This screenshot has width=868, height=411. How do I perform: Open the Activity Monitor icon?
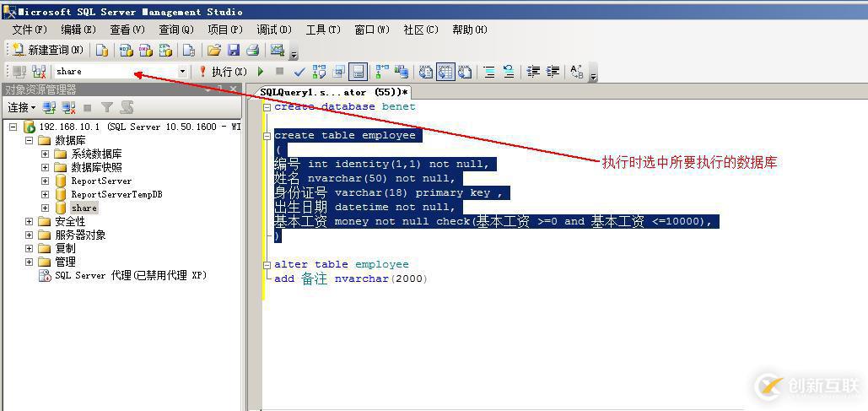tap(278, 51)
